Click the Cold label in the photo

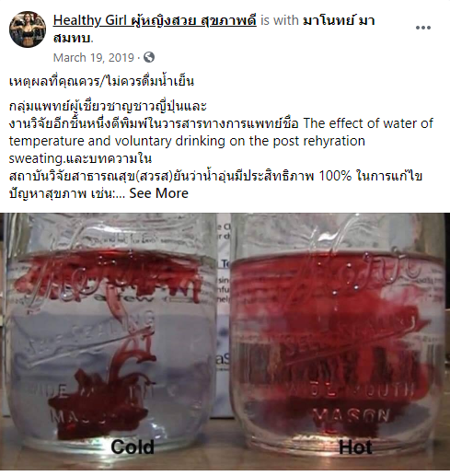pyautogui.click(x=133, y=447)
